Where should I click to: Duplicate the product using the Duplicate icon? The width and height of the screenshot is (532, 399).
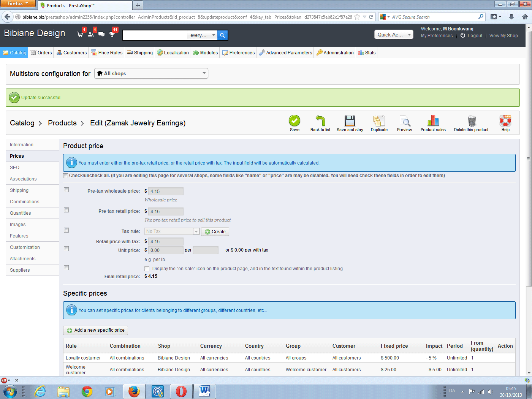pyautogui.click(x=379, y=121)
